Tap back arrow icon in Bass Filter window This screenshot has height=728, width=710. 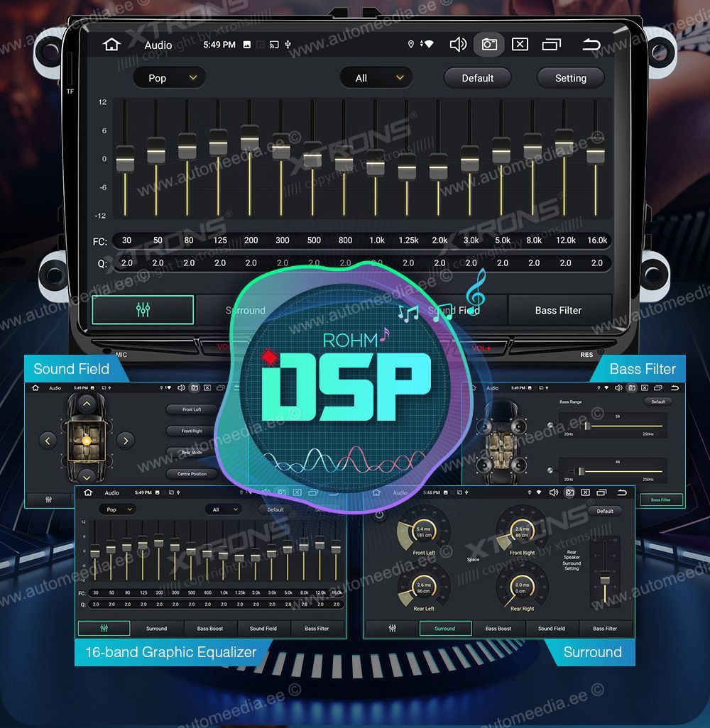(x=675, y=387)
